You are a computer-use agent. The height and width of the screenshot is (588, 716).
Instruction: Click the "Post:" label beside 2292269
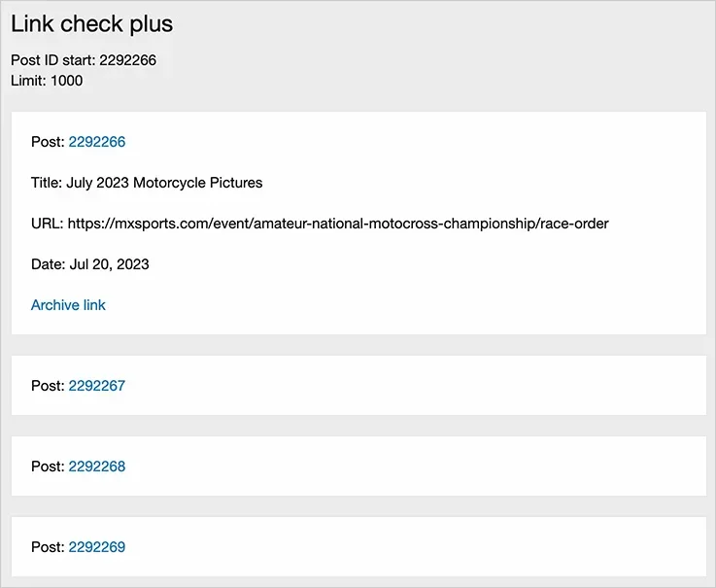tap(48, 547)
